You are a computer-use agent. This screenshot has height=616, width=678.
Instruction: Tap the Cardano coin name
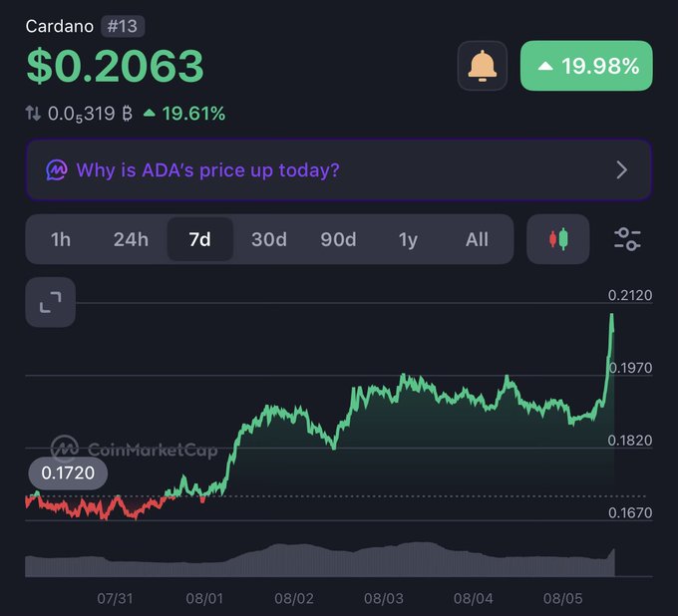pyautogui.click(x=60, y=26)
